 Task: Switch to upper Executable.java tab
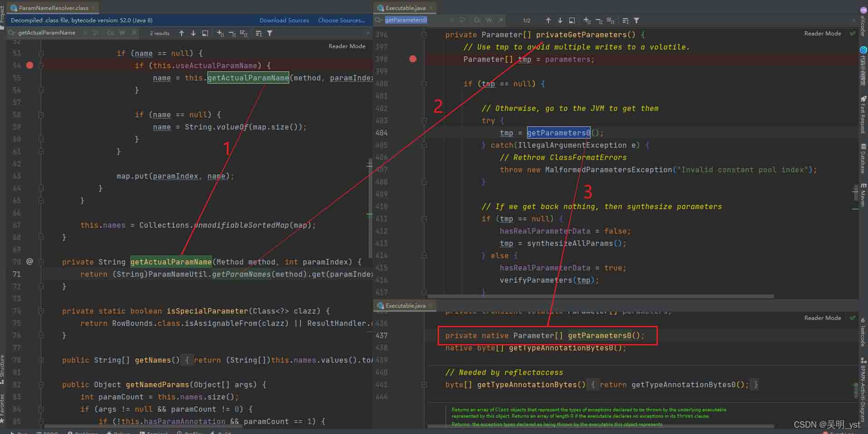[x=405, y=8]
